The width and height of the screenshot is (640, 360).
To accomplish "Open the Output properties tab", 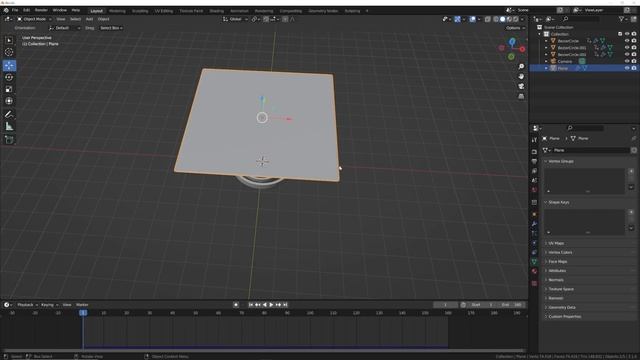I will tap(534, 161).
